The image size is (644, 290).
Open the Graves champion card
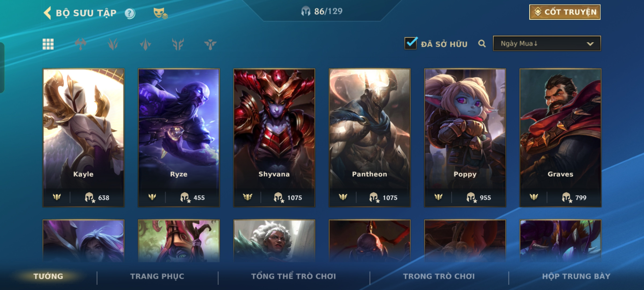pos(560,138)
